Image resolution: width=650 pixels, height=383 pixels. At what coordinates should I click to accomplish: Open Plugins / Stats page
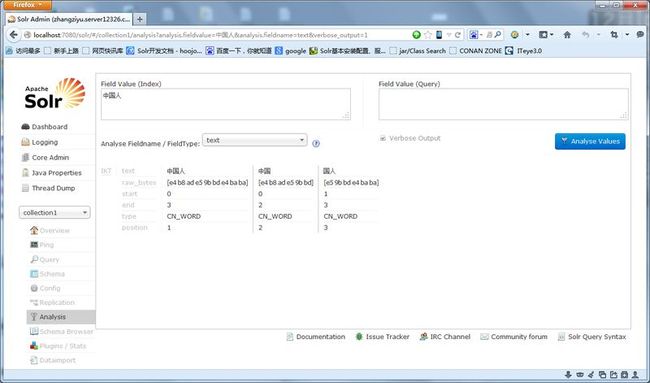point(58,346)
